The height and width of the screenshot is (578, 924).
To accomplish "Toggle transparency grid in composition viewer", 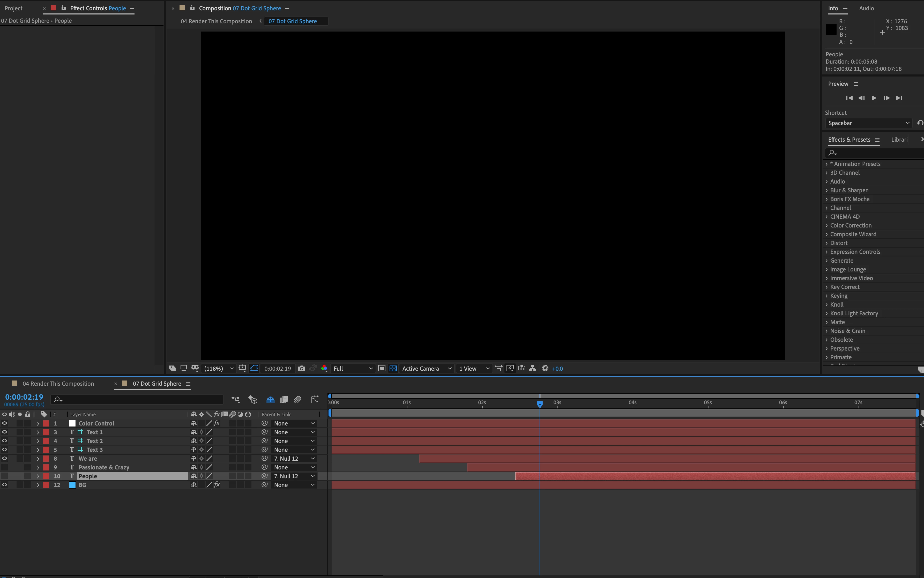I will point(393,369).
